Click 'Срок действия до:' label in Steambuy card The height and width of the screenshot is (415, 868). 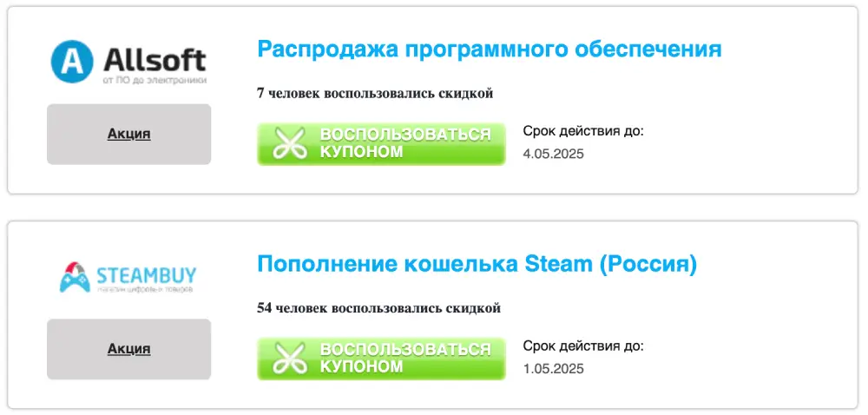tap(583, 346)
